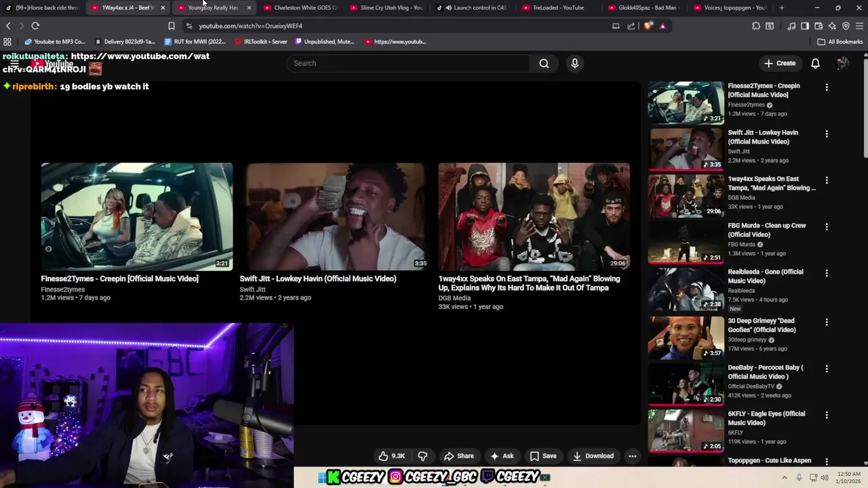Open Topoppgen - Cute Like Aspen video title
This screenshot has height=488, width=868.
[x=770, y=461]
